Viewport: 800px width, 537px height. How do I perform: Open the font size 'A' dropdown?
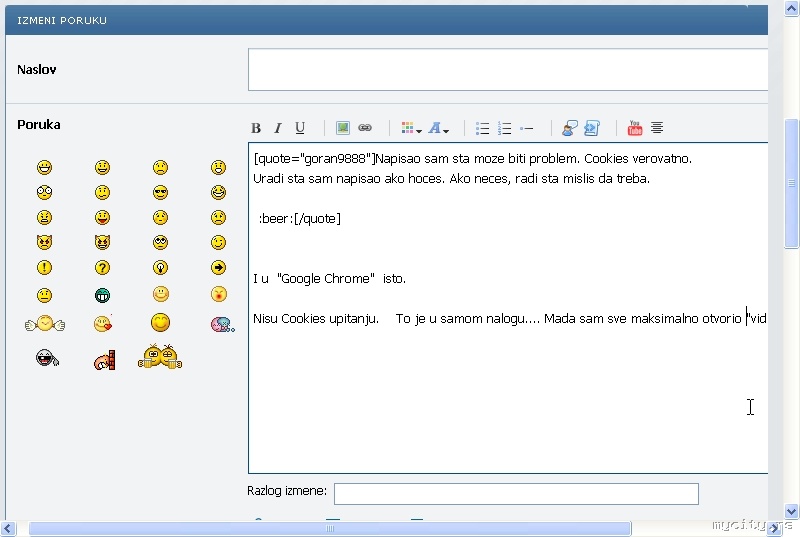[x=439, y=128]
